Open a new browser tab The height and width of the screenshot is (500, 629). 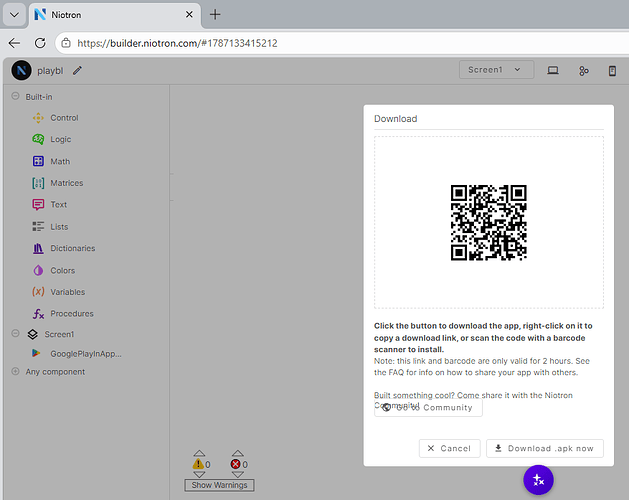[x=215, y=14]
